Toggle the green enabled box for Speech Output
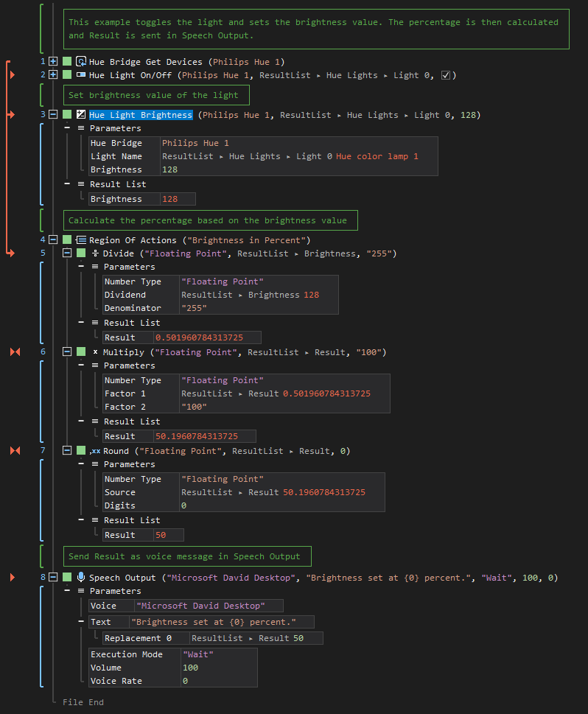Viewport: 588px width, 714px height. coord(67,578)
